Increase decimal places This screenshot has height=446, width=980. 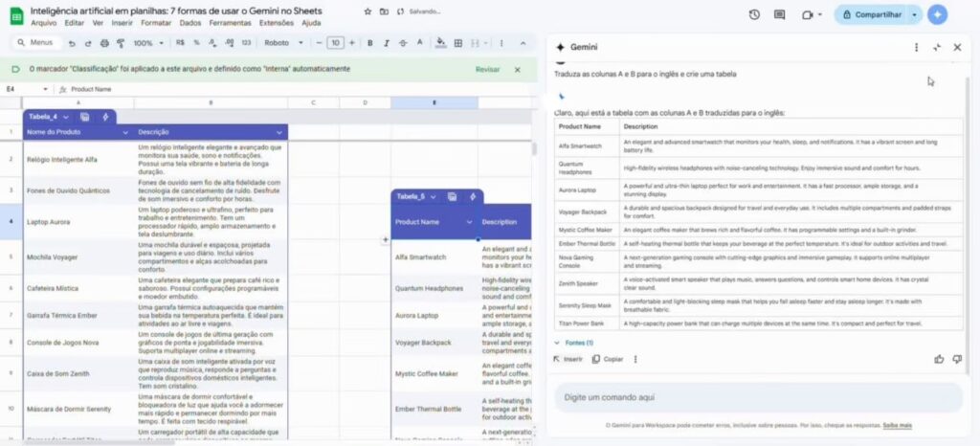(229, 43)
